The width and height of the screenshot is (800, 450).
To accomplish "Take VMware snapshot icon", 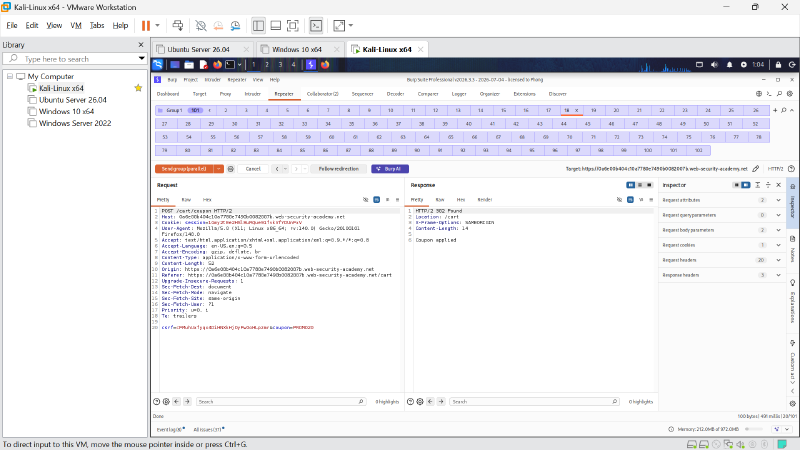I will pyautogui.click(x=201, y=26).
